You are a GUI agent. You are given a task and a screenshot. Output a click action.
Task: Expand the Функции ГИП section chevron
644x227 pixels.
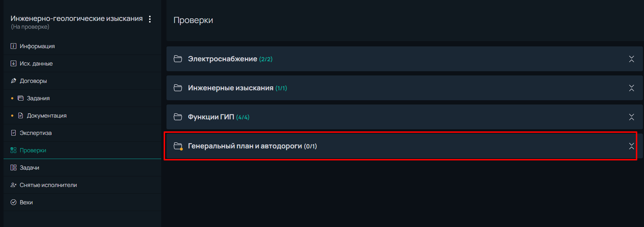pyautogui.click(x=631, y=117)
